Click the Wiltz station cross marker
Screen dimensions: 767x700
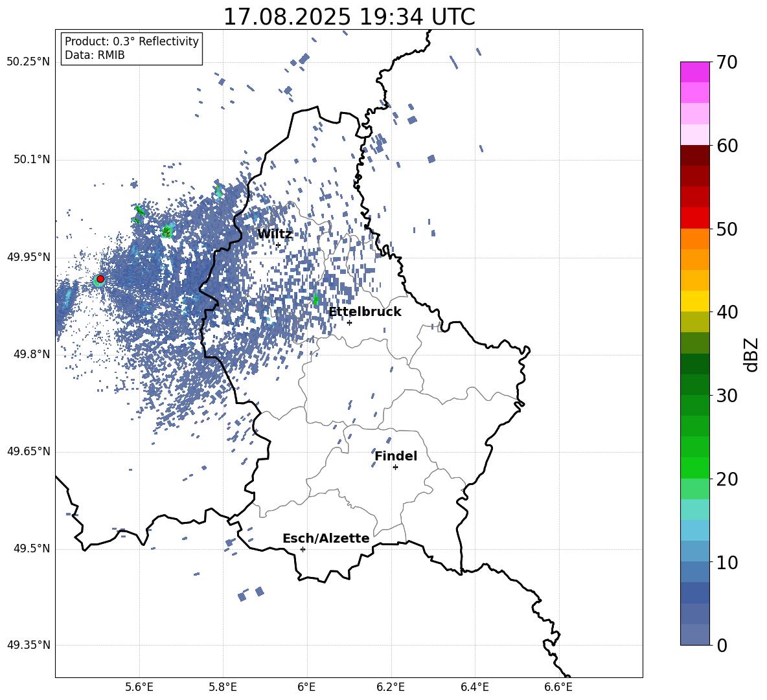[279, 245]
